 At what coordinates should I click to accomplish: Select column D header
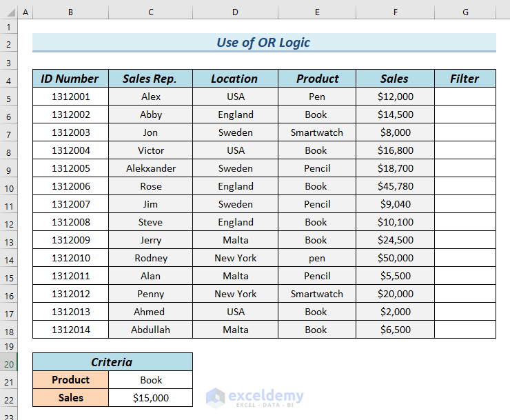235,12
